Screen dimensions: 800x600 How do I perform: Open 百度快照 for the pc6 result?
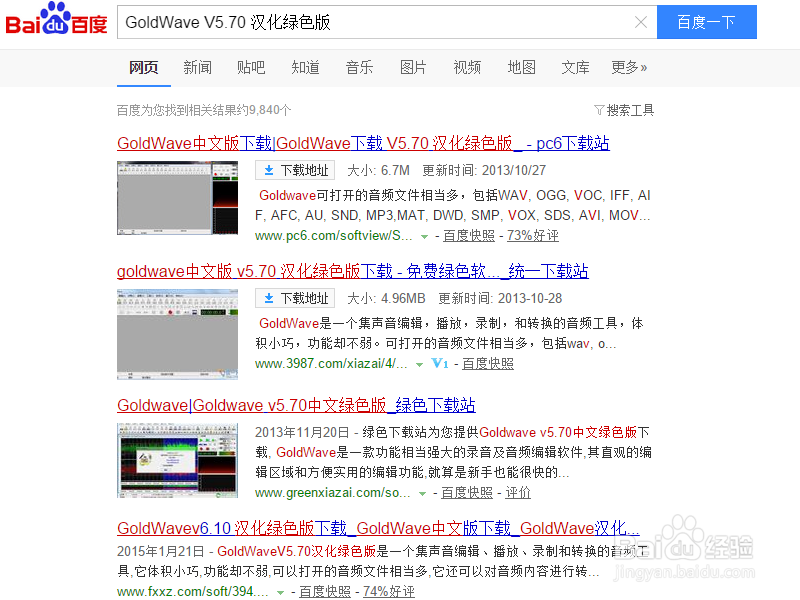pyautogui.click(x=469, y=236)
